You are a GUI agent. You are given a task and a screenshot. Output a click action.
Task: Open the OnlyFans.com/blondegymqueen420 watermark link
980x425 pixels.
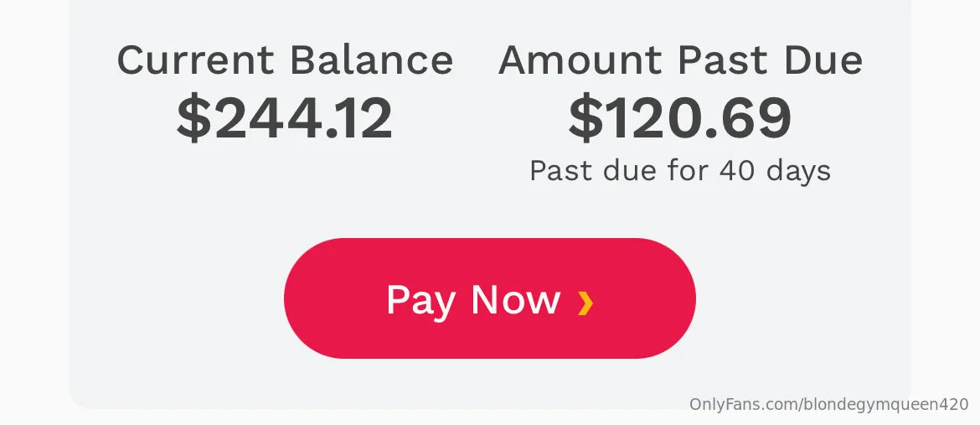[828, 405]
